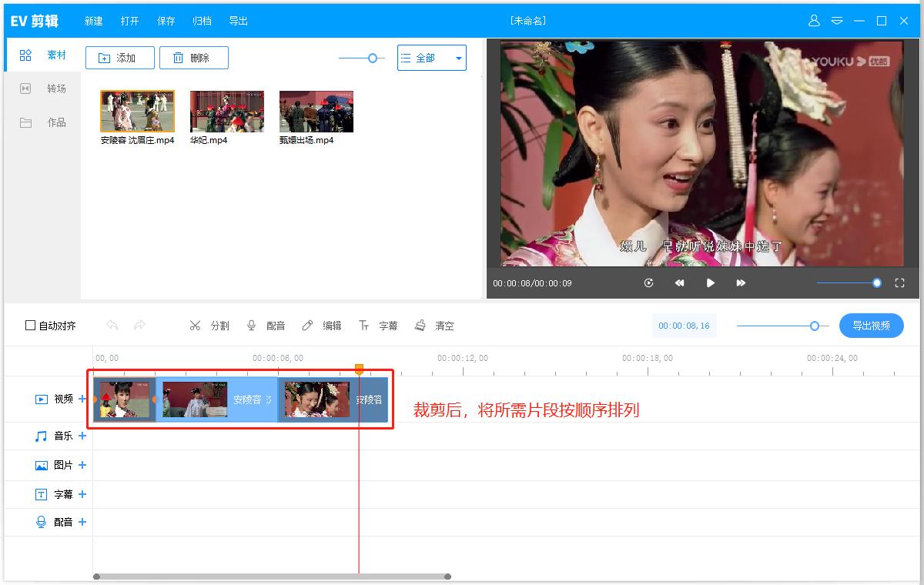924x585 pixels.
Task: Click the 分割 scissors tool
Action: (209, 326)
